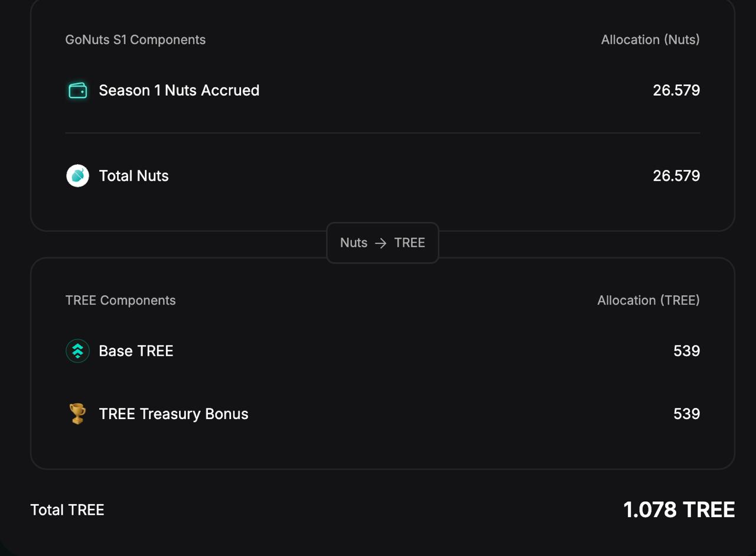Click the Base TREE amount 539
Screen dimensions: 756x556
coord(686,351)
